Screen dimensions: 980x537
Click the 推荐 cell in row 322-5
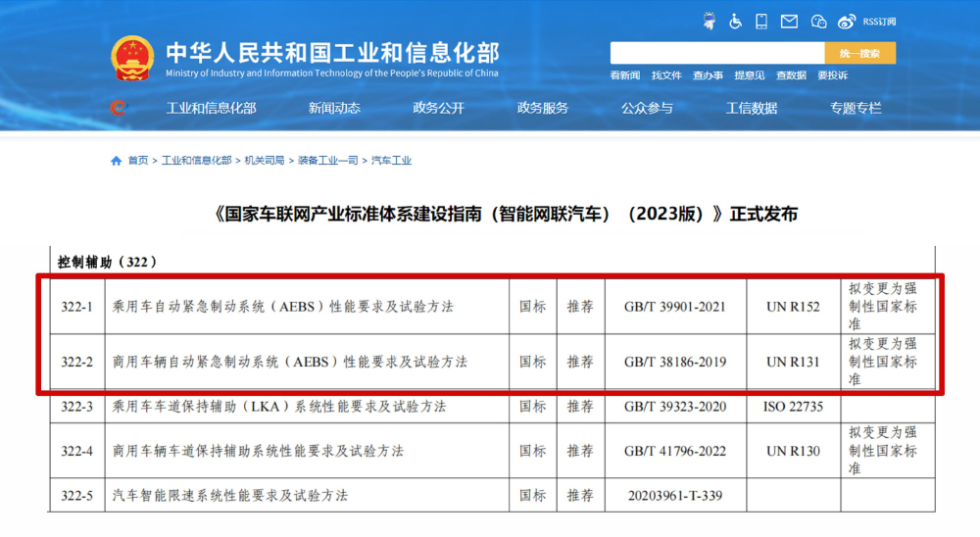580,496
